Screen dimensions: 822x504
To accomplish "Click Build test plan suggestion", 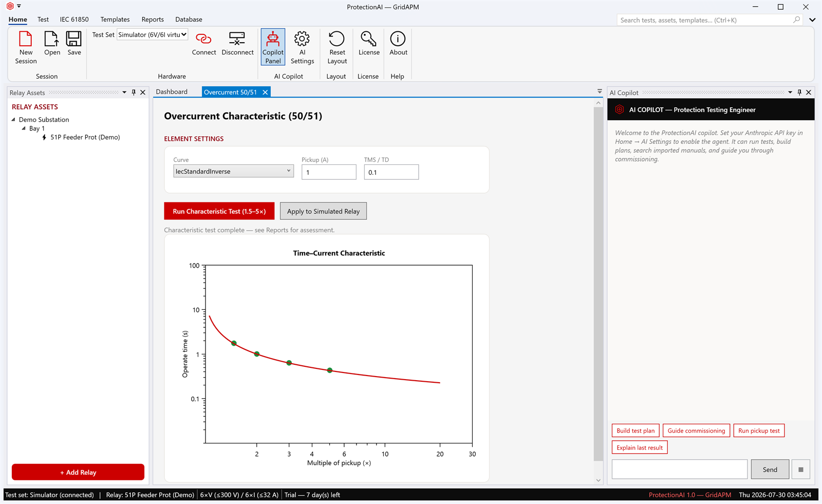I will [636, 431].
